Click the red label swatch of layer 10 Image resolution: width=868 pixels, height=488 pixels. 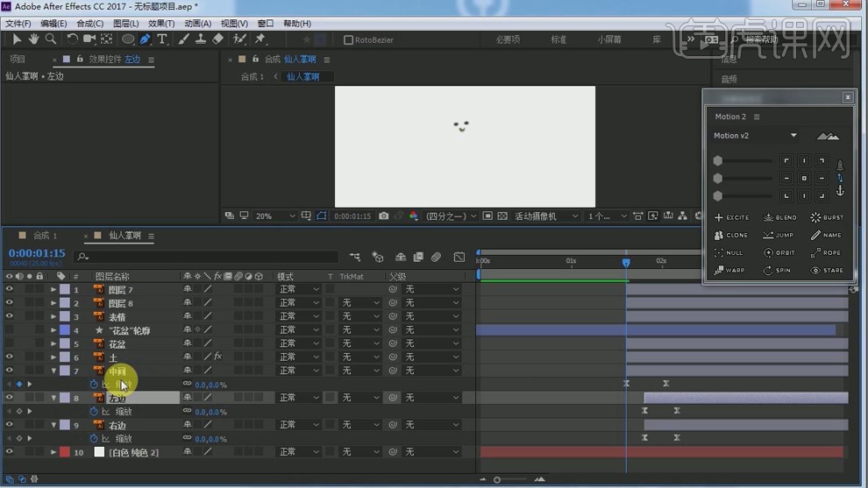65,452
